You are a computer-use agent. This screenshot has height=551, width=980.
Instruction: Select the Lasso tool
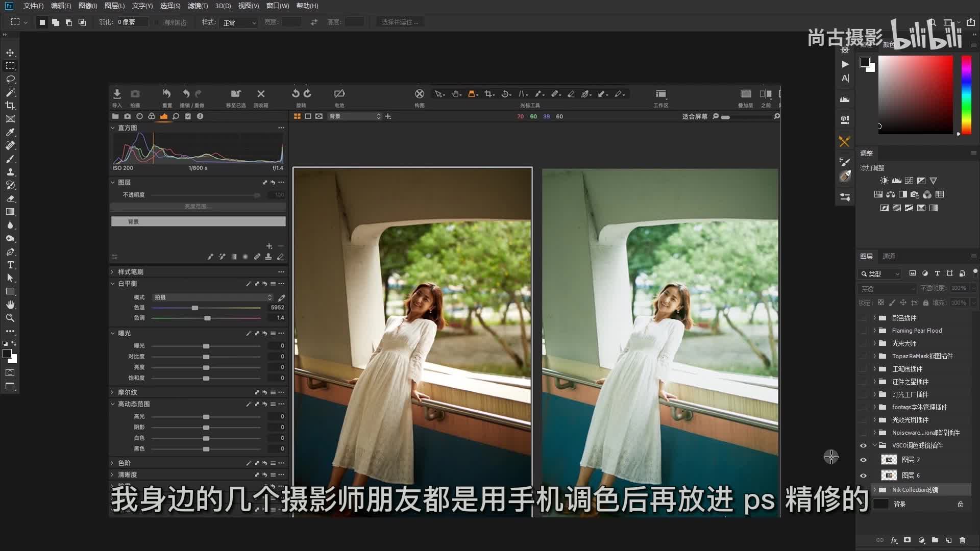[10, 80]
